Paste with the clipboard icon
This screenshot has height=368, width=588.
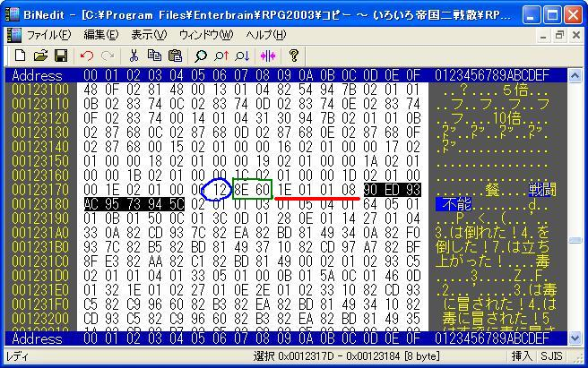(175, 56)
